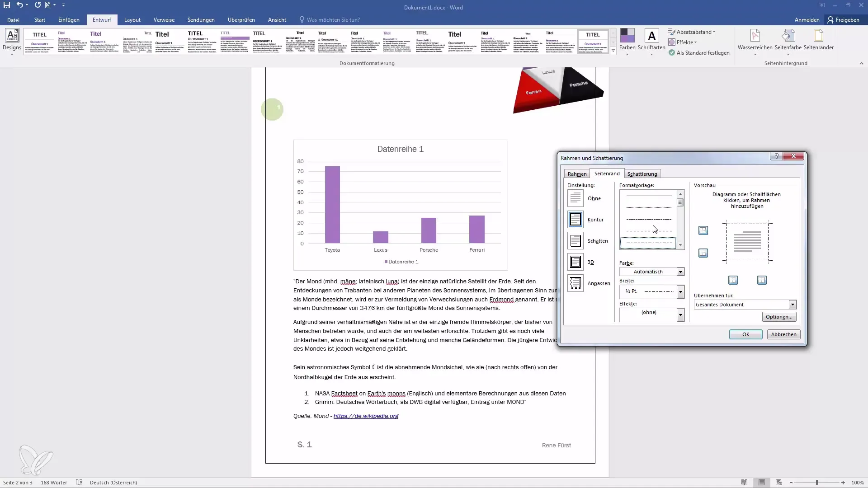Screen dimensions: 868x488
Task: Toggle the bottom border in preview
Action: pyautogui.click(x=703, y=253)
